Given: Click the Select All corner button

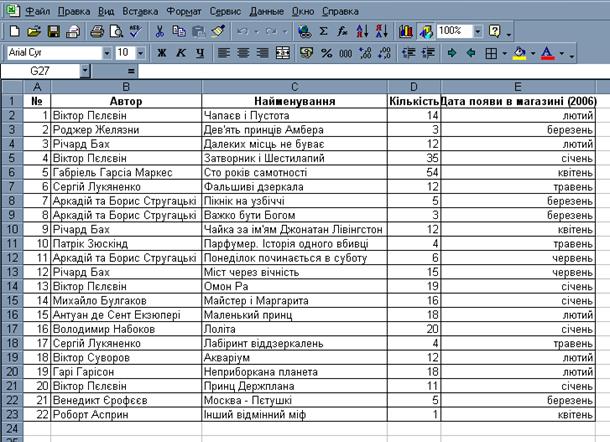Looking at the screenshot, I should pos(12,87).
